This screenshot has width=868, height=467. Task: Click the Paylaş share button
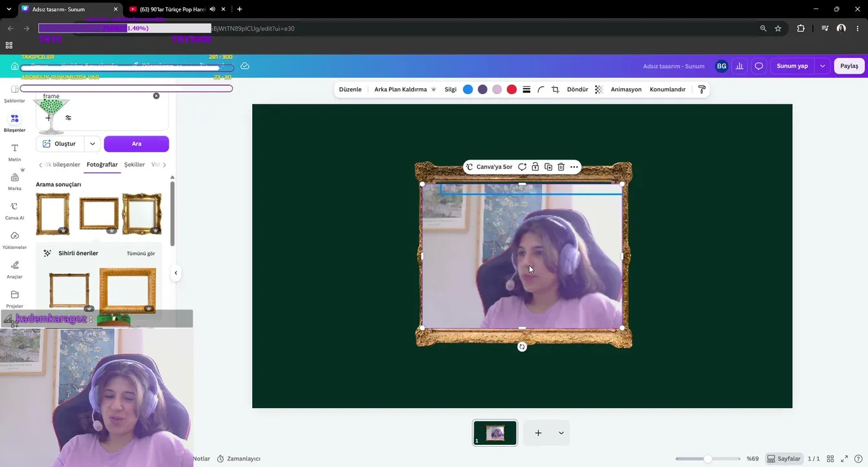click(x=849, y=66)
